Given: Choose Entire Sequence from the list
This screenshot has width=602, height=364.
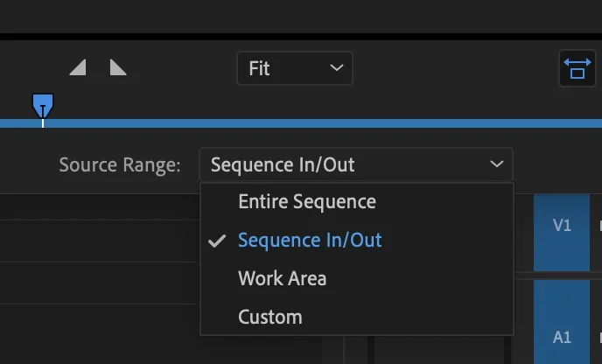Looking at the screenshot, I should point(307,202).
